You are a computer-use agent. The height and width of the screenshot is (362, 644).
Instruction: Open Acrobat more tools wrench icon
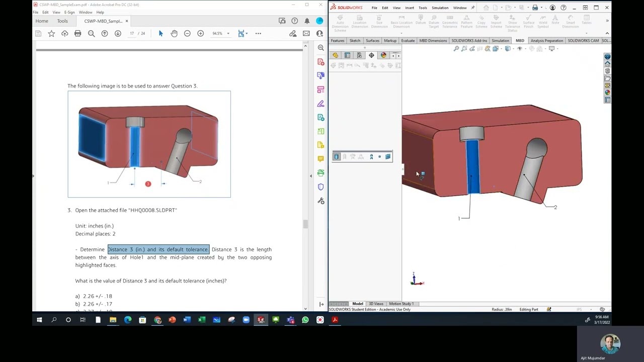pos(320,201)
